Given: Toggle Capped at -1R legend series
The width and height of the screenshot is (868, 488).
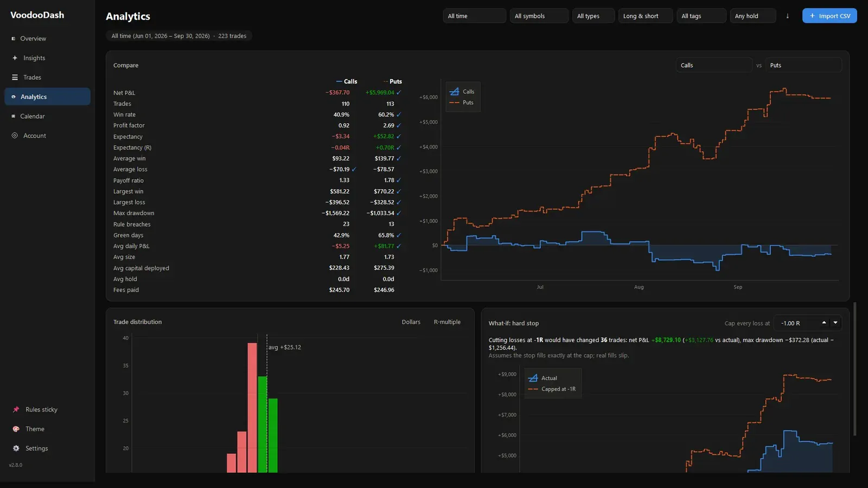Looking at the screenshot, I should [552, 389].
